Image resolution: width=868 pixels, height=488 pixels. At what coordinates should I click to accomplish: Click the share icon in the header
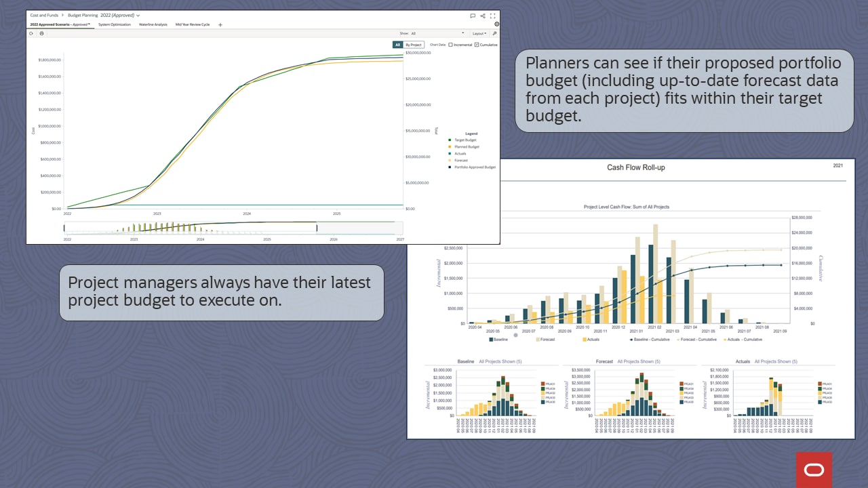482,16
